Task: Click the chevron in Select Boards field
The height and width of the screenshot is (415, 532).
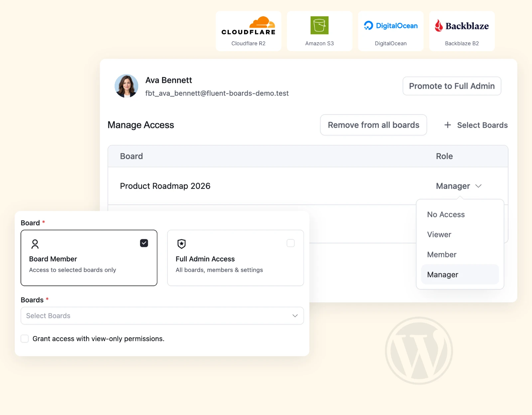Action: point(295,316)
